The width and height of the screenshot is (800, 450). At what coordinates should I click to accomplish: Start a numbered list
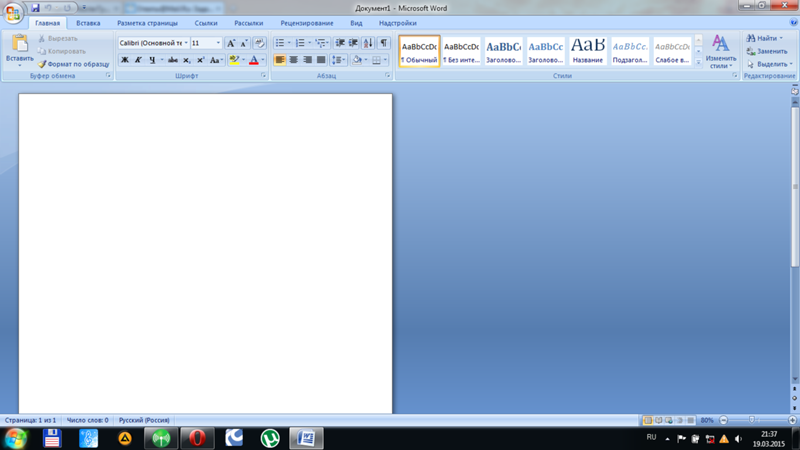tap(301, 43)
